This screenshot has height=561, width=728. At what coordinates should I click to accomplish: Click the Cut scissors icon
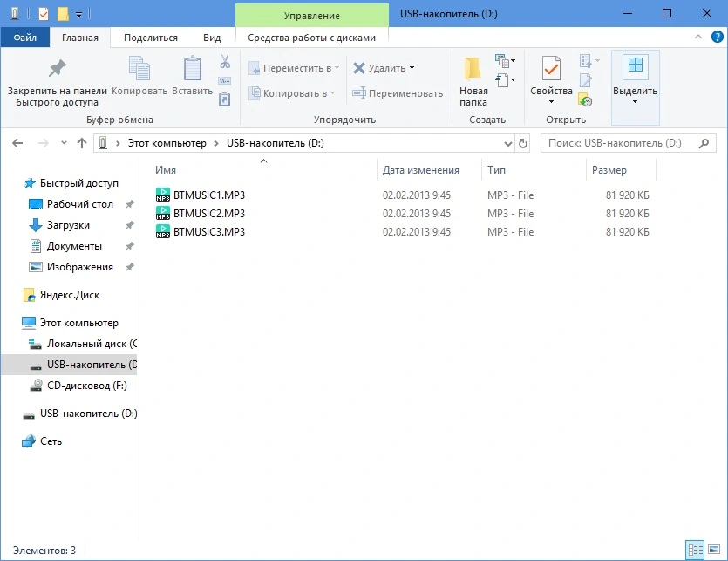pyautogui.click(x=225, y=61)
